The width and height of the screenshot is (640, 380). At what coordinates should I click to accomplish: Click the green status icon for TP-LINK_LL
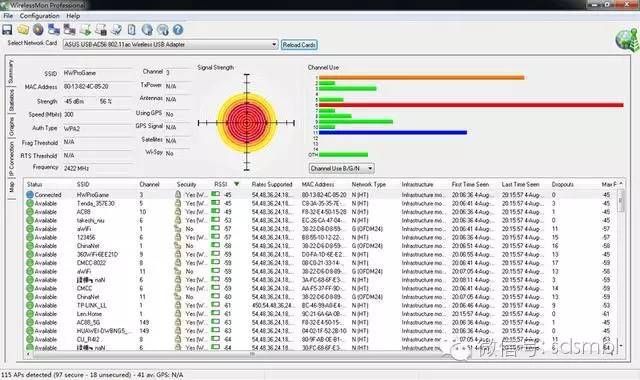point(30,305)
